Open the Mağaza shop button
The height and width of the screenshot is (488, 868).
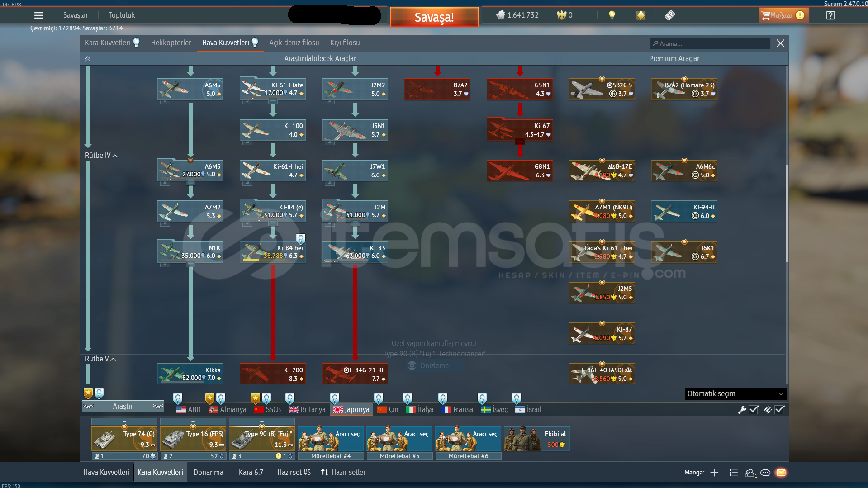[783, 15]
